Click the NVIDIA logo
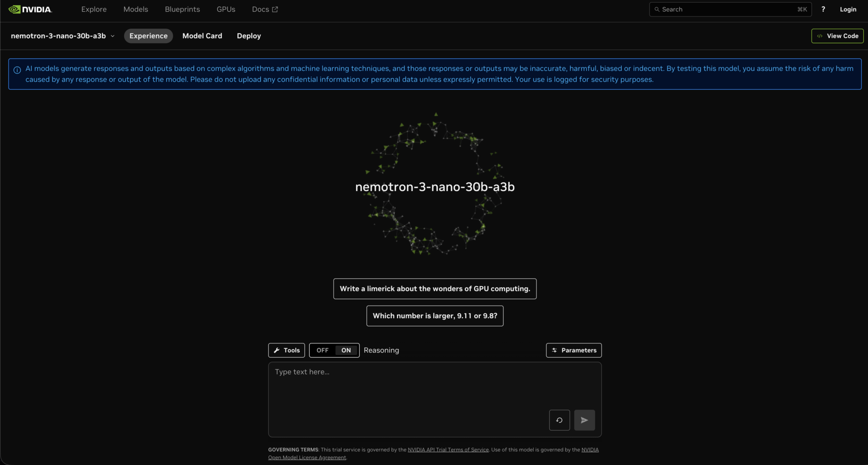 click(x=30, y=9)
